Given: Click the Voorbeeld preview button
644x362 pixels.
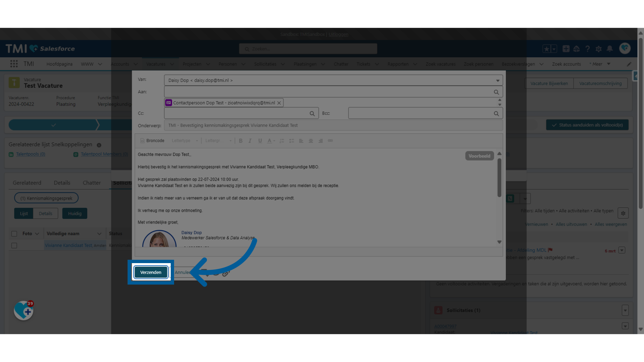Looking at the screenshot, I should [479, 156].
